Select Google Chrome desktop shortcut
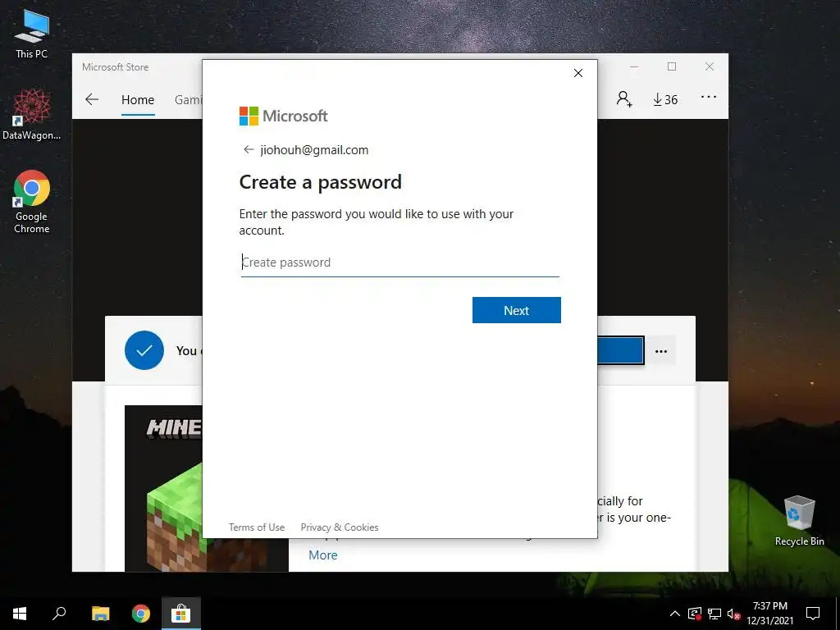 coord(32,202)
